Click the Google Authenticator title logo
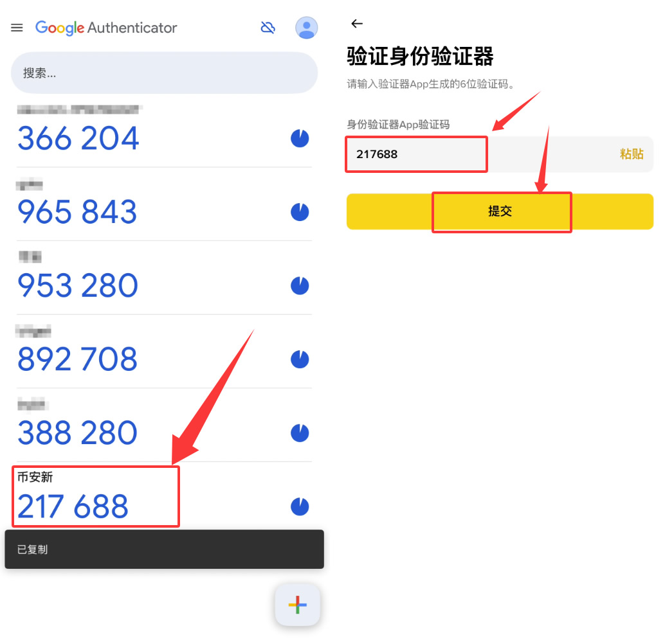 [x=106, y=28]
